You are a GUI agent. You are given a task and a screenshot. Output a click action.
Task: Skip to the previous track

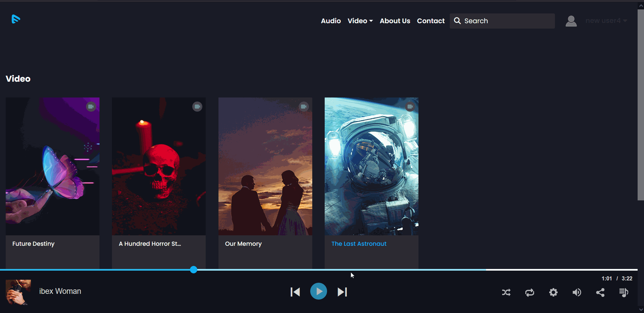(295, 292)
